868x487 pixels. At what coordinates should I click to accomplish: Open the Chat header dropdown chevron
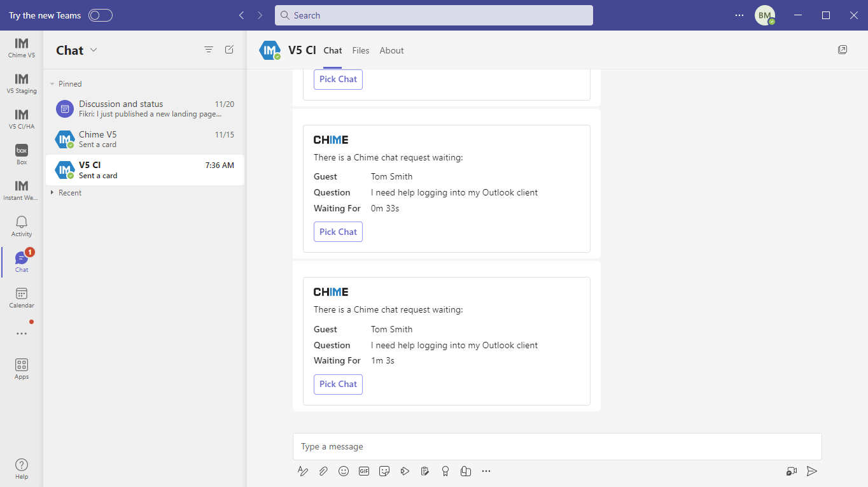pos(94,50)
